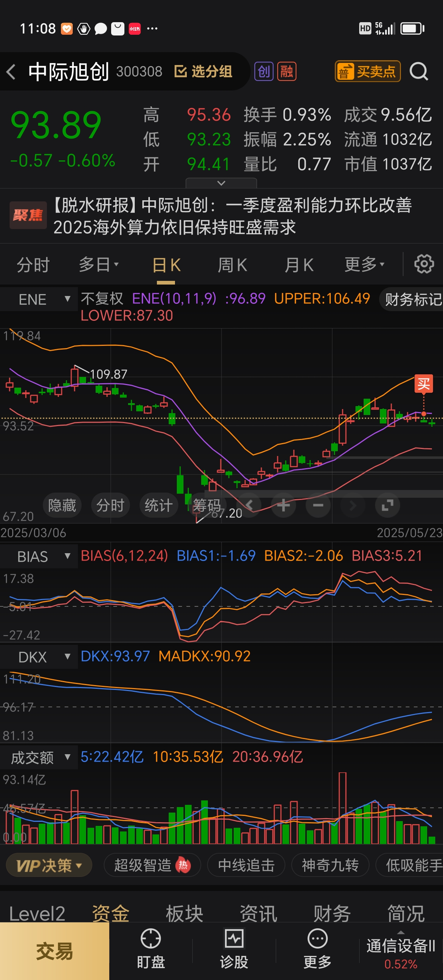The width and height of the screenshot is (443, 980).
Task: Open 板块 tab
Action: [185, 913]
